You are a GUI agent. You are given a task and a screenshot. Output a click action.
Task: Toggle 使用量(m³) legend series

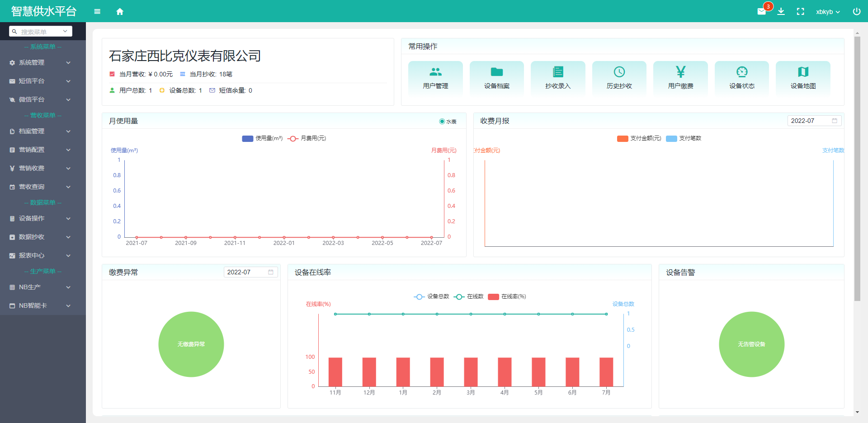(x=248, y=139)
